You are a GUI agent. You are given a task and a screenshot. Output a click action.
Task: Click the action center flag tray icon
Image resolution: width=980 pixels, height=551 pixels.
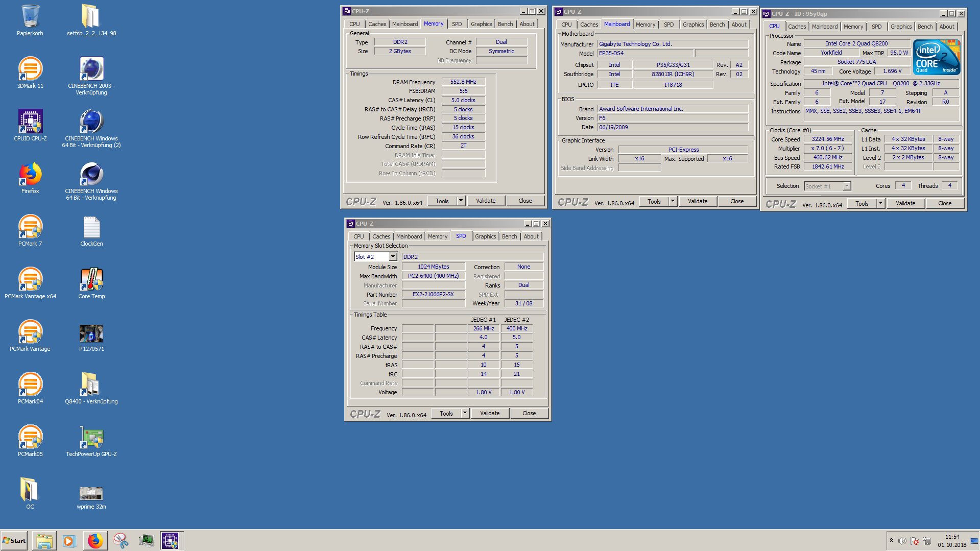point(915,541)
